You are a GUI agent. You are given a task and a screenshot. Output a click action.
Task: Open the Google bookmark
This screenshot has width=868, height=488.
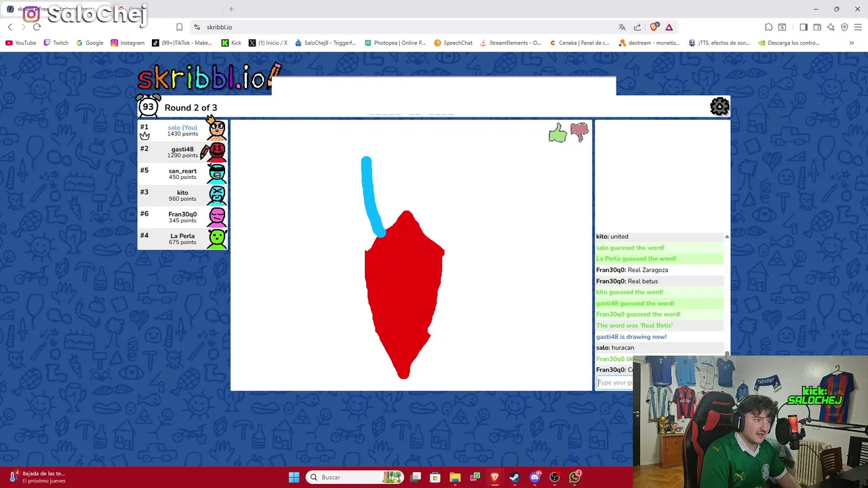(90, 43)
